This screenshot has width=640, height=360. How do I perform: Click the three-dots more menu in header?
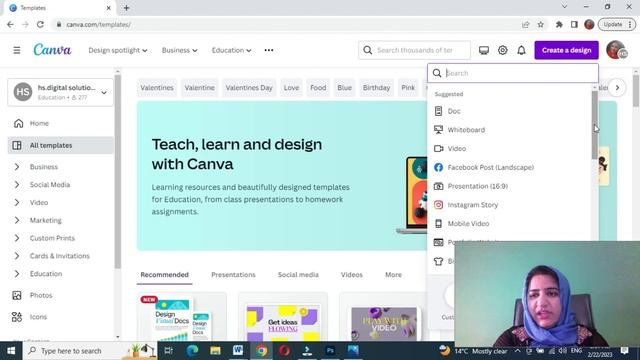tap(269, 50)
